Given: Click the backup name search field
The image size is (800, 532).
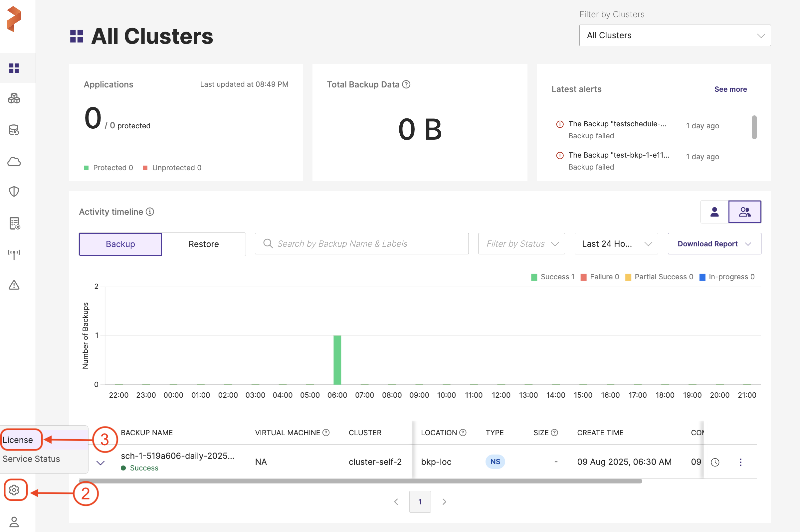Looking at the screenshot, I should [x=362, y=244].
